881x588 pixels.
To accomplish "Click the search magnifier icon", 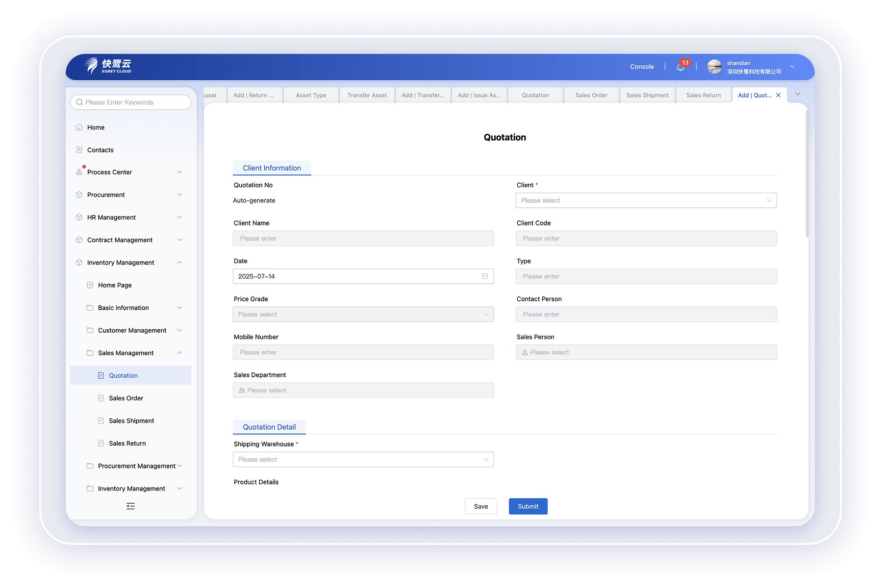I will (79, 102).
